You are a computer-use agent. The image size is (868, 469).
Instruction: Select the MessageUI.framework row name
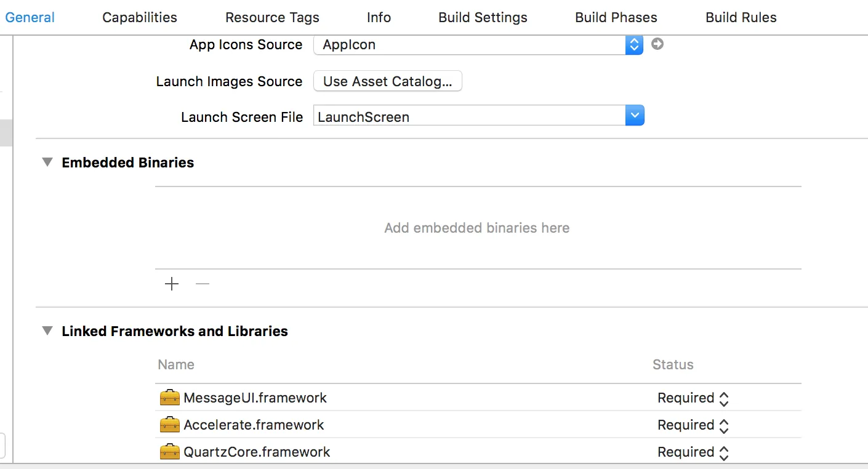coord(255,398)
